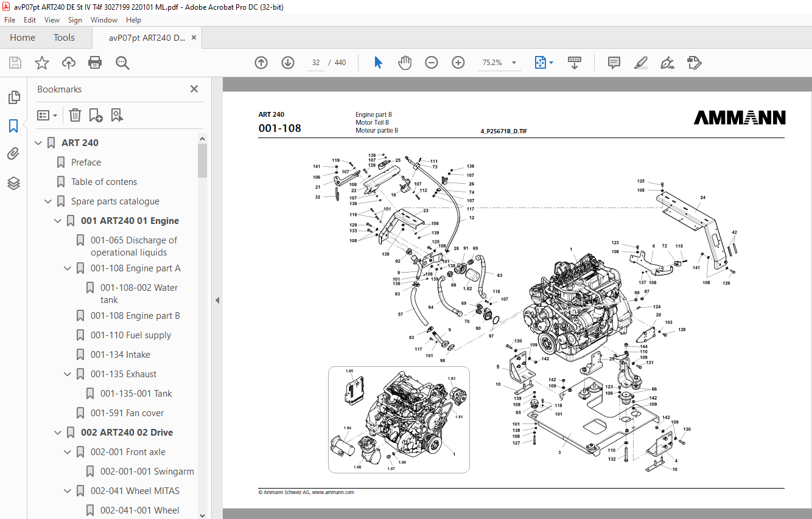Collapse Spare parts catalogue bookmark
This screenshot has width=812, height=519.
[48, 201]
